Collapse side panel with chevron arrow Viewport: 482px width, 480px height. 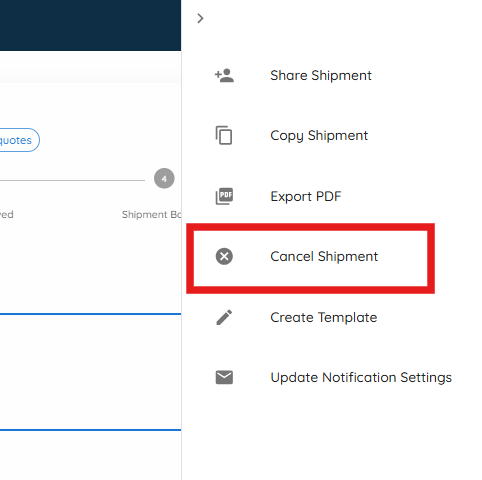(x=200, y=18)
